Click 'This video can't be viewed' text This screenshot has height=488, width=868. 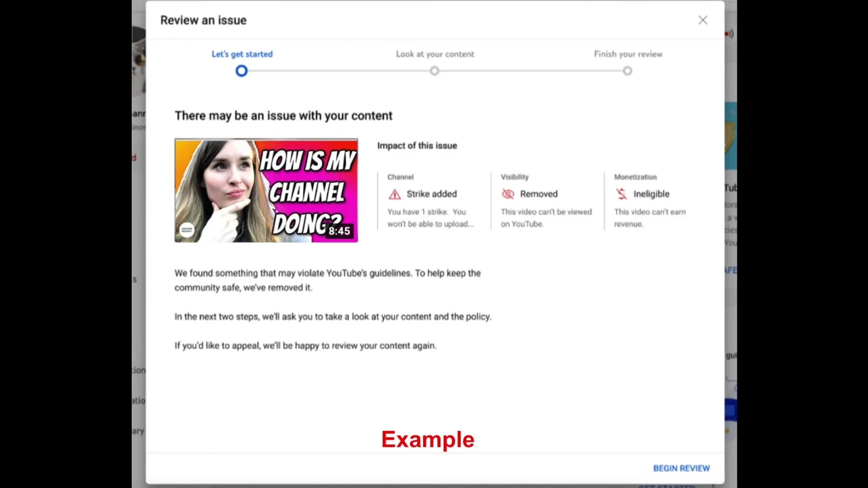tap(546, 218)
